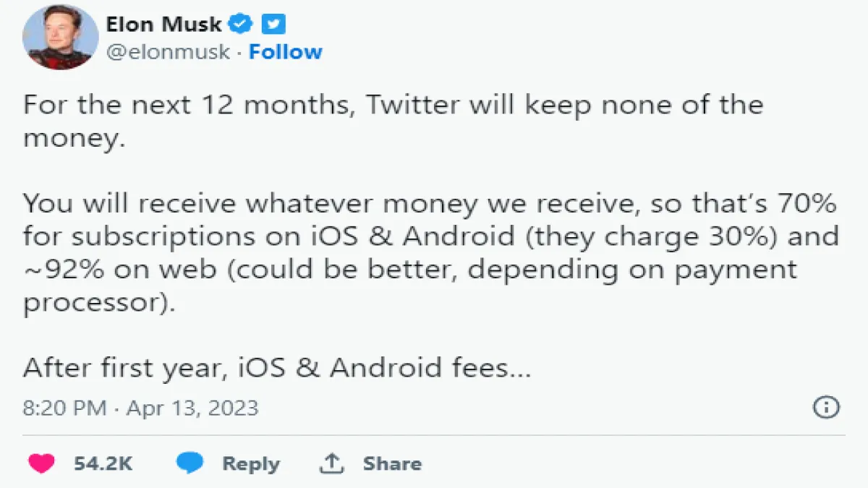Like the tweet with the heart icon

pos(41,463)
